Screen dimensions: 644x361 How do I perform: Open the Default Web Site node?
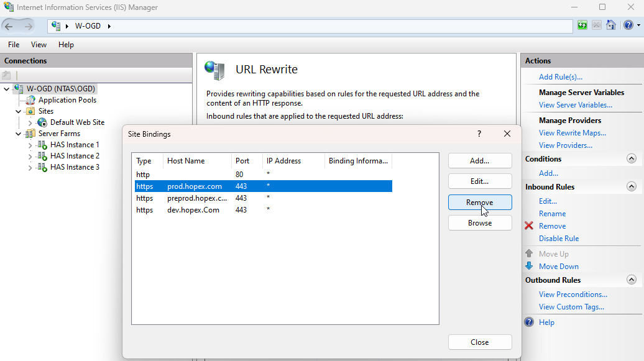point(76,122)
